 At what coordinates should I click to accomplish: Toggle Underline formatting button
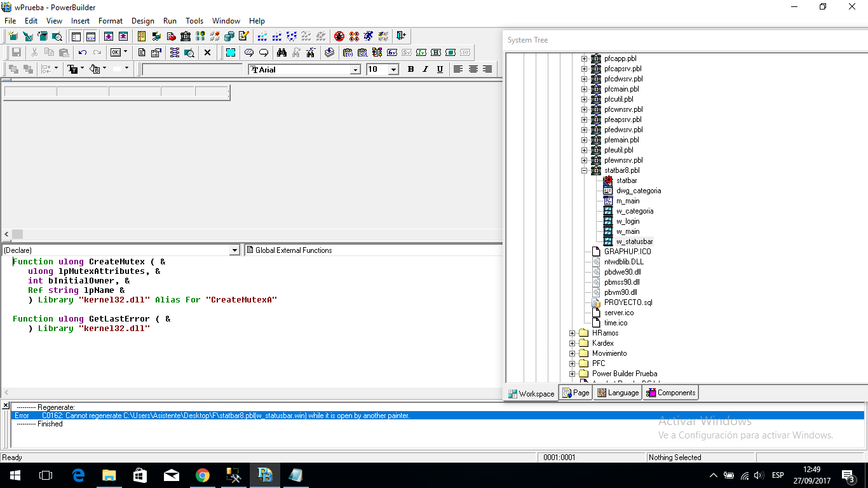(x=440, y=69)
